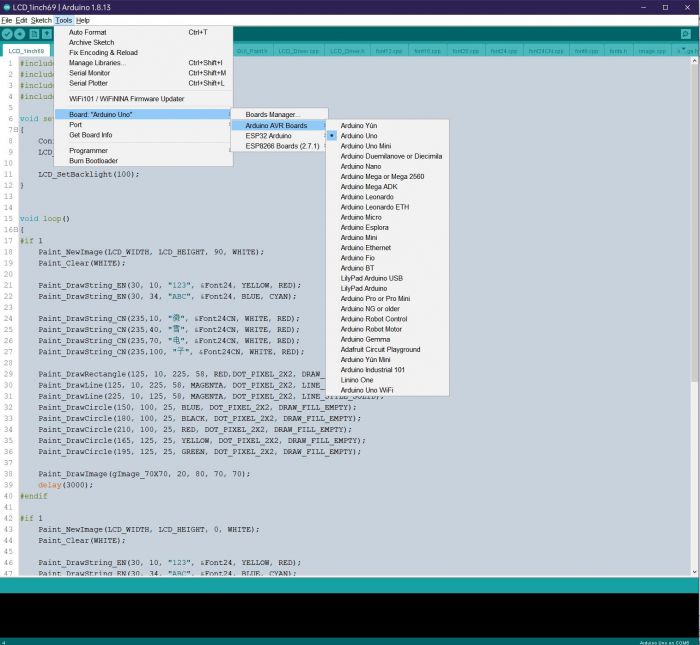The height and width of the screenshot is (645, 700).
Task: Select LilyPad Arduino USB board
Action: click(x=388, y=278)
